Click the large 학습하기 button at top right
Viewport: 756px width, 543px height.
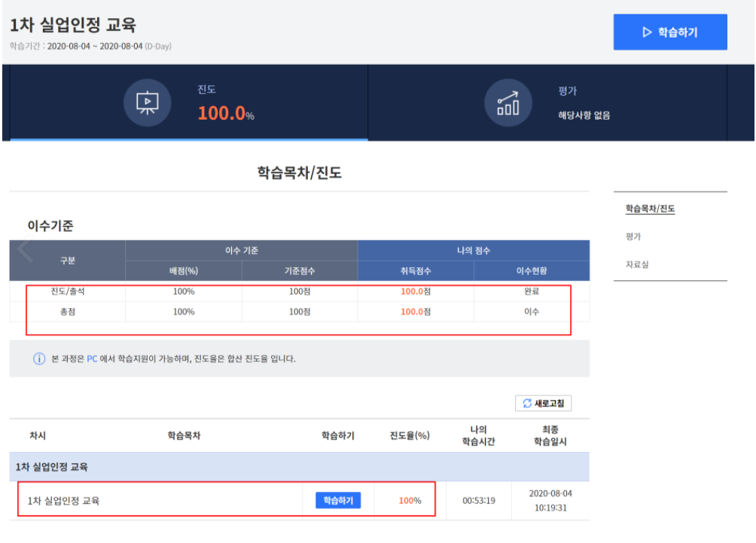669,32
